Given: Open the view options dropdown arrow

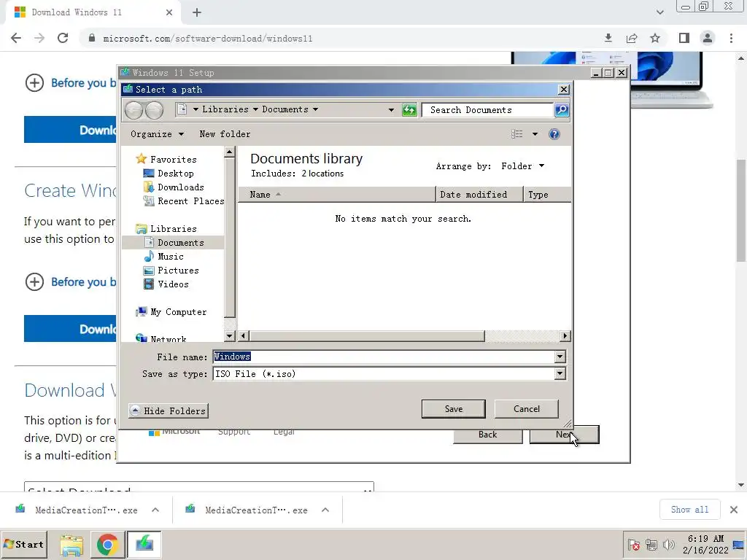Looking at the screenshot, I should pyautogui.click(x=535, y=134).
